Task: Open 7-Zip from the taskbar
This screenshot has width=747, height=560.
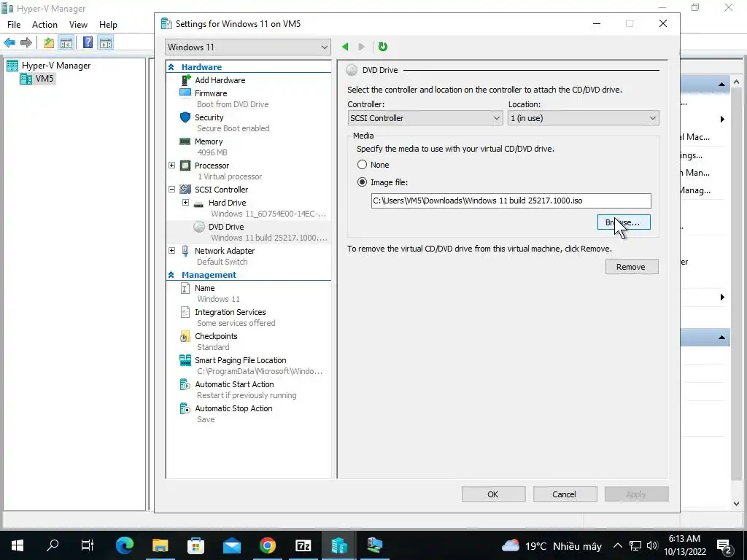Action: click(x=303, y=545)
